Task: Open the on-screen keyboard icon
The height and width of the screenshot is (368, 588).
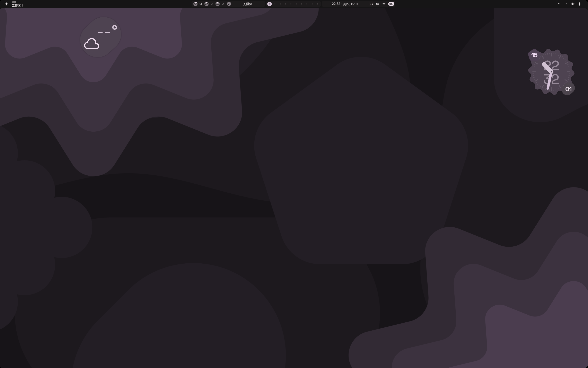Action: click(378, 4)
